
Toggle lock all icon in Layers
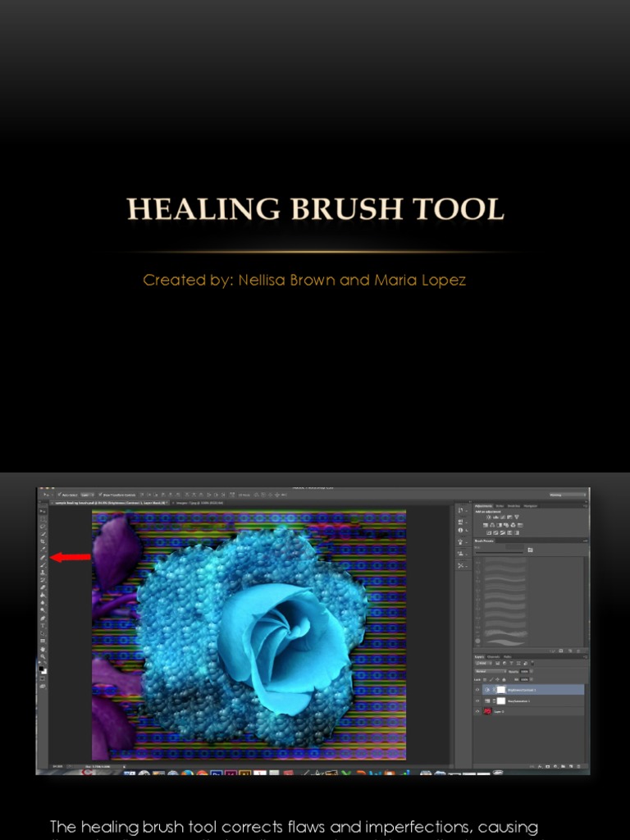pos(504,680)
